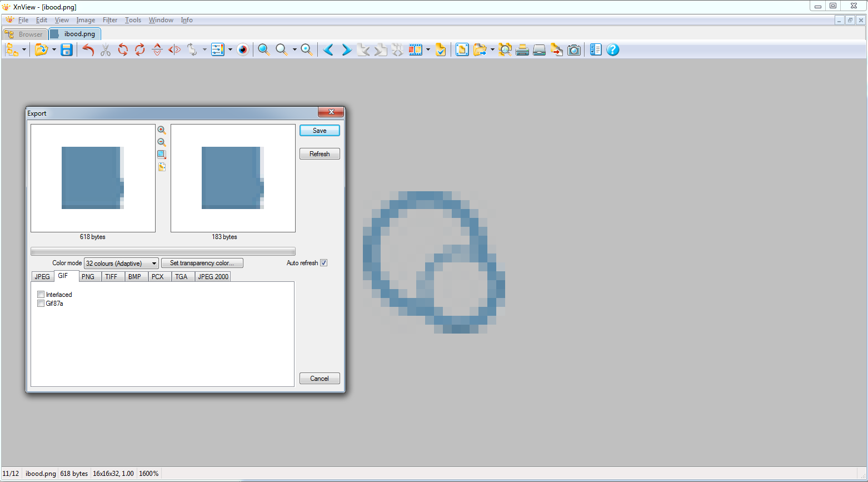Click the blue Help question mark icon
868x482 pixels.
[612, 50]
